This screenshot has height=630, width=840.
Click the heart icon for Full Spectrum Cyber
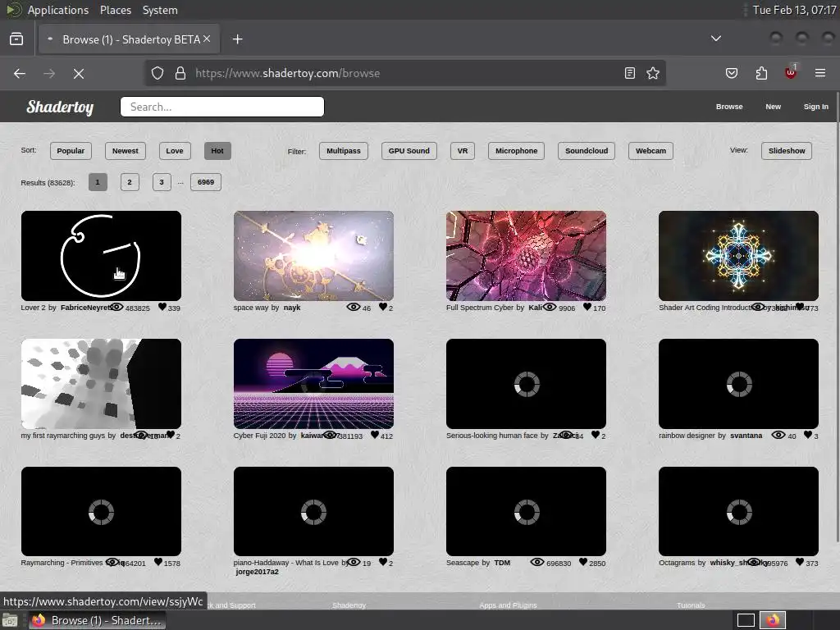point(587,307)
